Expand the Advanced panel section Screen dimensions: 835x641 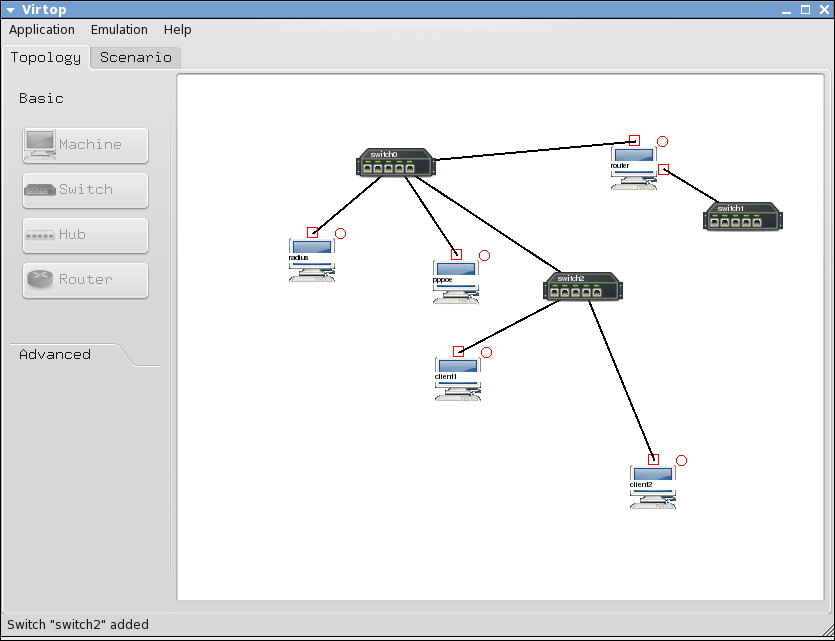(56, 355)
